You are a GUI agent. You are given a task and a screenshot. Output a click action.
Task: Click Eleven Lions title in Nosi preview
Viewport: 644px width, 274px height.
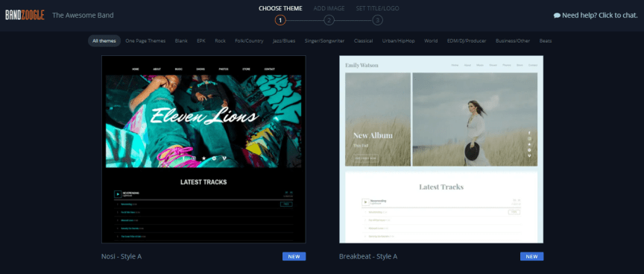(x=204, y=116)
